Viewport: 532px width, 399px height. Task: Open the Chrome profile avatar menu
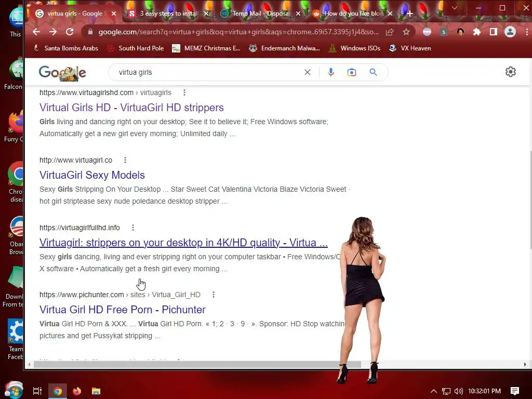pos(510,32)
